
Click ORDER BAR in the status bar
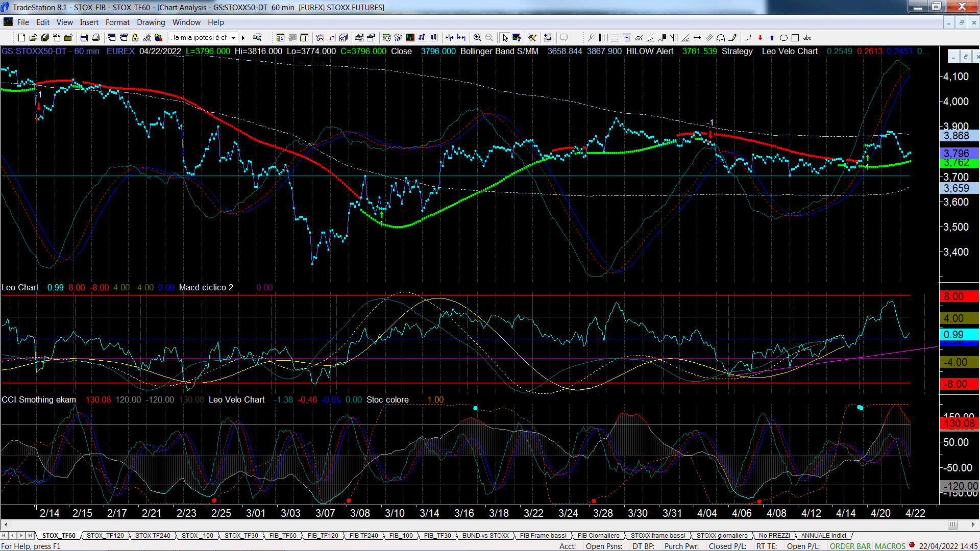coord(850,546)
